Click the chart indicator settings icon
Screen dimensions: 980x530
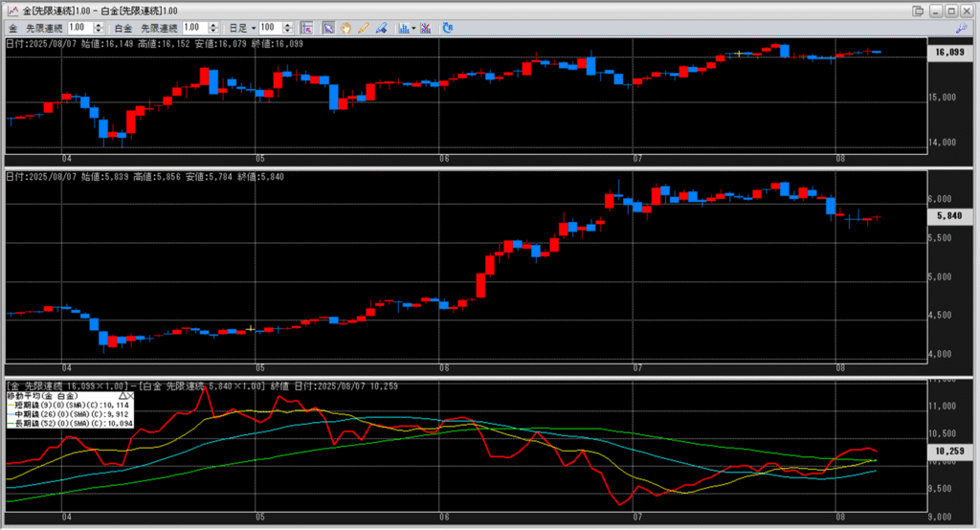pos(403,28)
